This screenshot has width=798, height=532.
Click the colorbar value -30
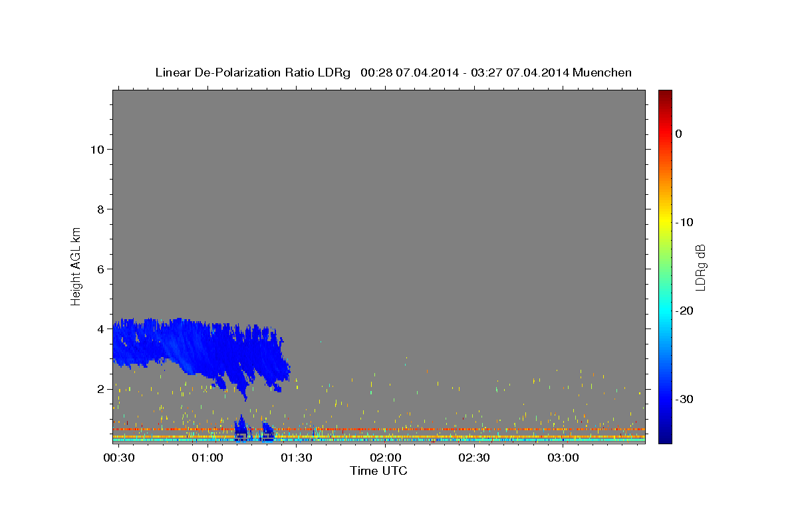click(x=685, y=399)
